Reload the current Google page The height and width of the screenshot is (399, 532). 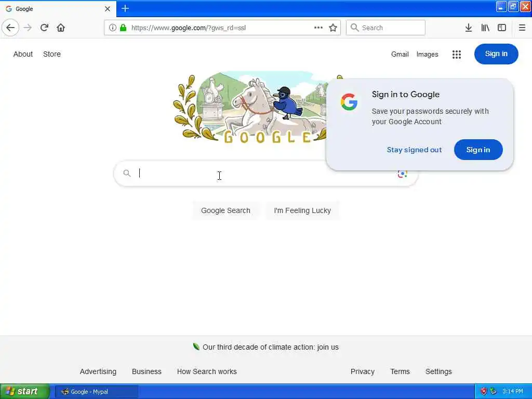[x=45, y=28]
